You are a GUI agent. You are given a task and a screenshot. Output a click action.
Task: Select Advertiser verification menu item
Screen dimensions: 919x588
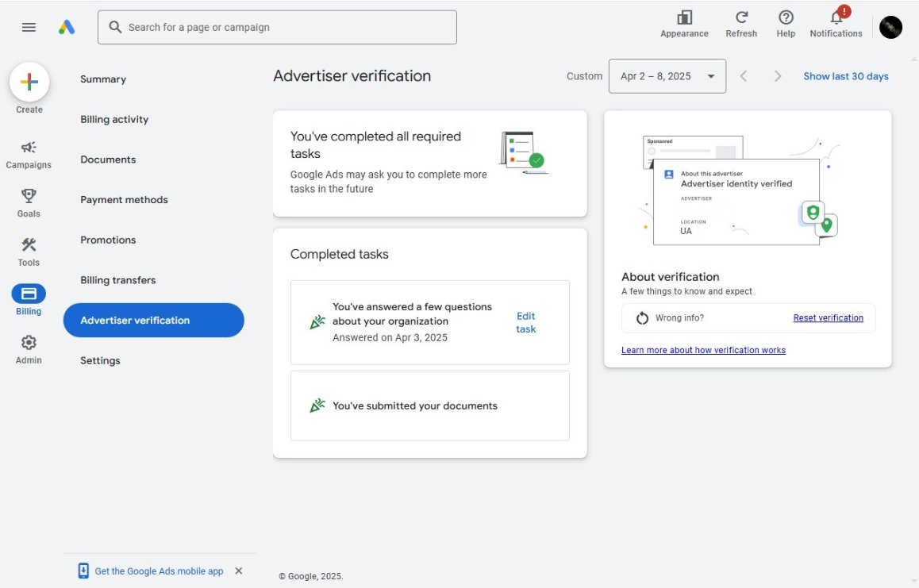[x=153, y=320]
